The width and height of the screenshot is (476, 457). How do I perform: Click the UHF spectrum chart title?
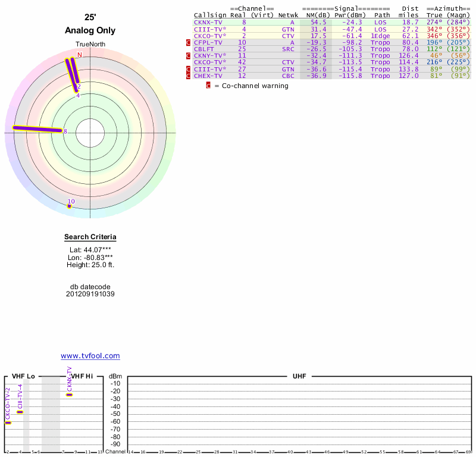coord(299,377)
